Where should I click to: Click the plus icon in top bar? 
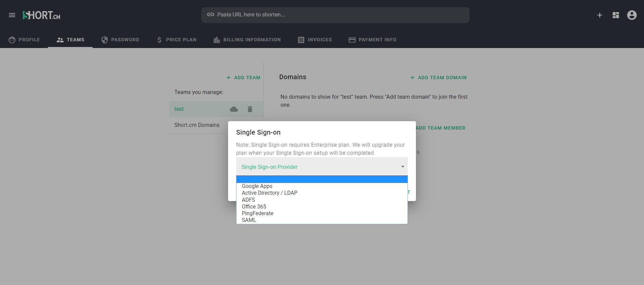(600, 15)
